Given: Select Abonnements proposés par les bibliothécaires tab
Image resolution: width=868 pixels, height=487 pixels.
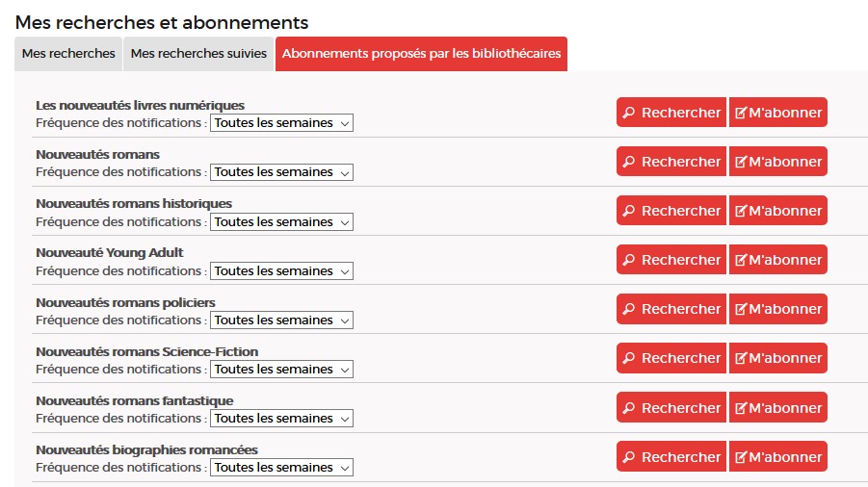Looking at the screenshot, I should tap(421, 54).
